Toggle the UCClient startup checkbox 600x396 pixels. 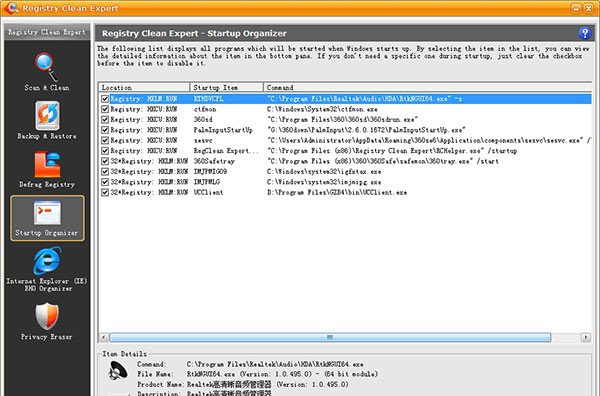pyautogui.click(x=105, y=192)
